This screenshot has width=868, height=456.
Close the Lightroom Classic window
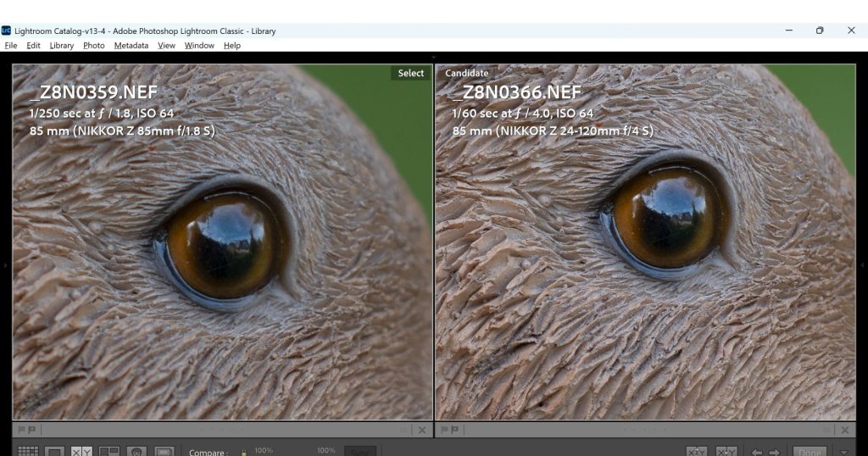coord(851,31)
